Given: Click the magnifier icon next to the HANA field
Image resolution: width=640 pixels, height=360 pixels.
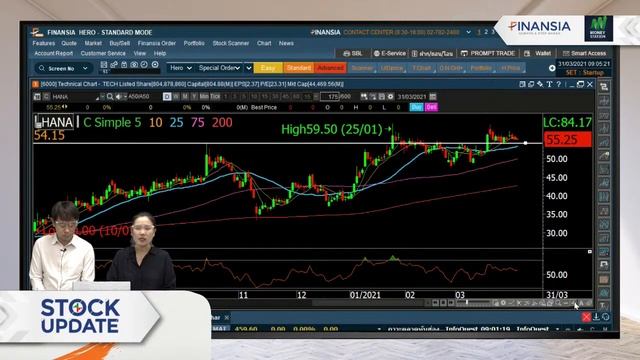Looking at the screenshot, I should pyautogui.click(x=110, y=97).
